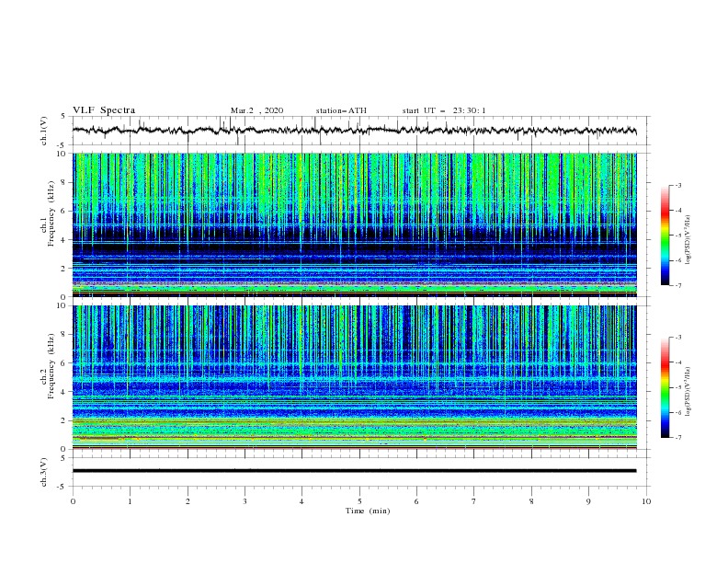Click the "-7" tick on ch.1 colorbar
Image resolution: width=728 pixels, height=563 pixels.
pyautogui.click(x=677, y=285)
